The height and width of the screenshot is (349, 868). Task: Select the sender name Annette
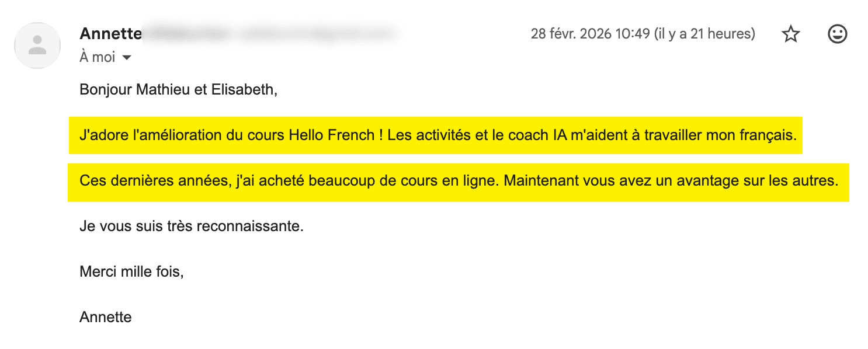(x=111, y=34)
